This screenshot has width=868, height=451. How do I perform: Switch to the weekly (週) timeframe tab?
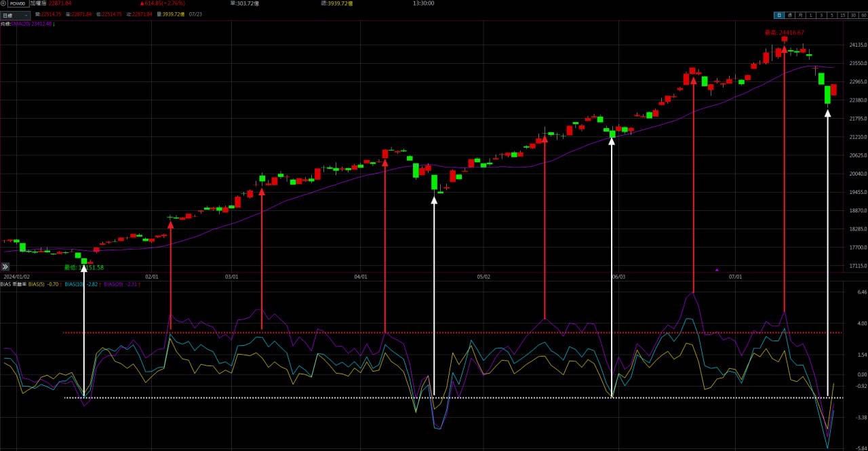(790, 15)
